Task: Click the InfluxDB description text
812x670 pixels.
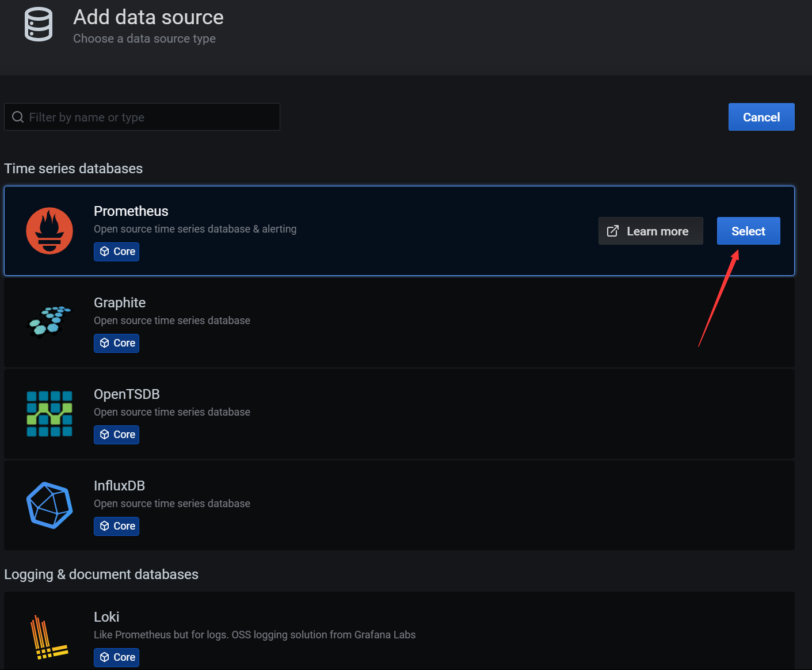Action: [x=172, y=504]
